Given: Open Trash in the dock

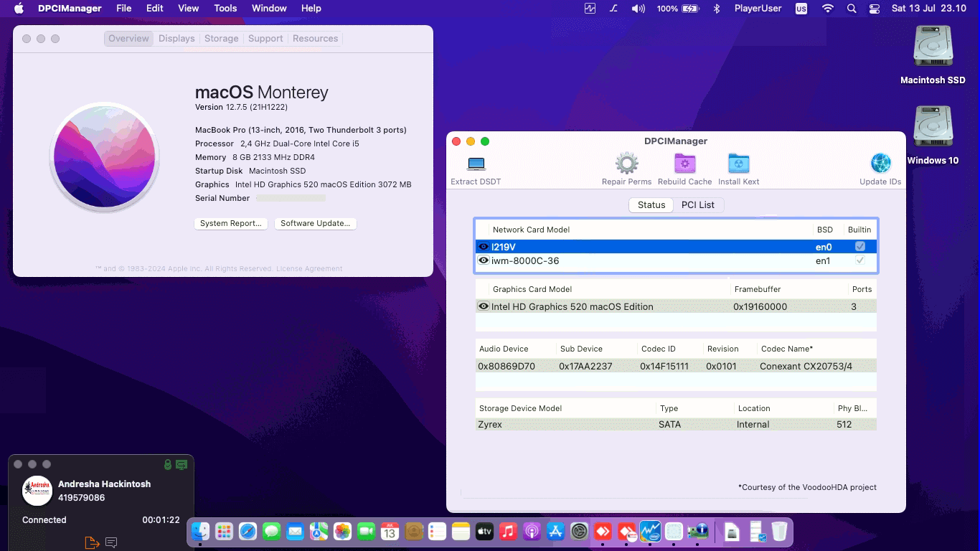Looking at the screenshot, I should click(779, 532).
